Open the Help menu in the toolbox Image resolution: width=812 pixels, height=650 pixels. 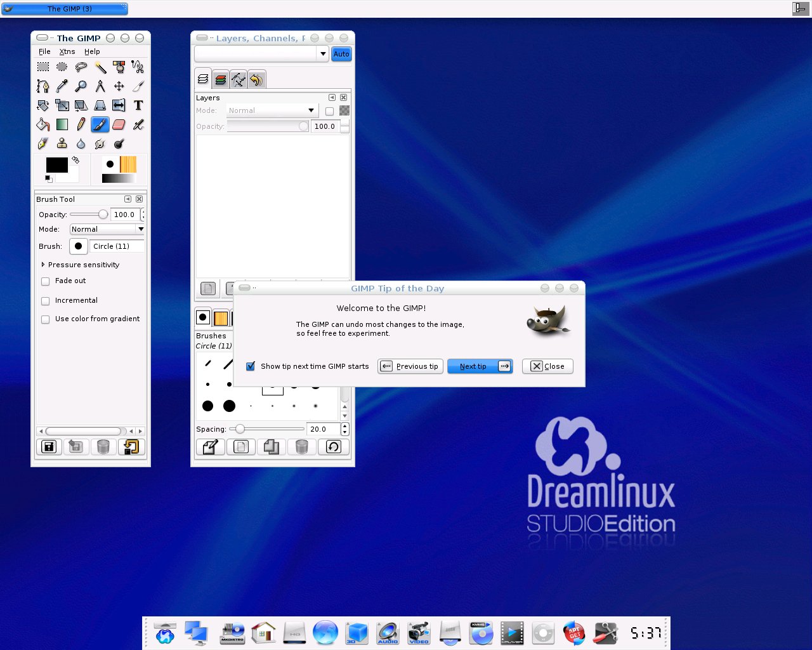pyautogui.click(x=92, y=51)
